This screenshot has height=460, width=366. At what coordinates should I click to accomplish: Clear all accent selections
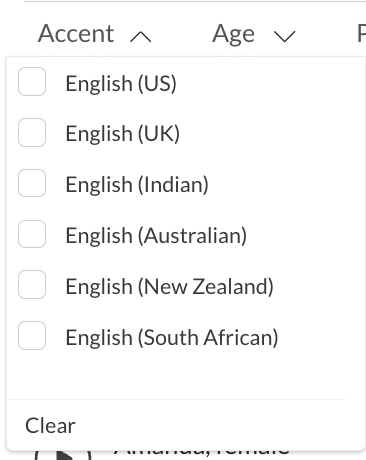tap(50, 426)
